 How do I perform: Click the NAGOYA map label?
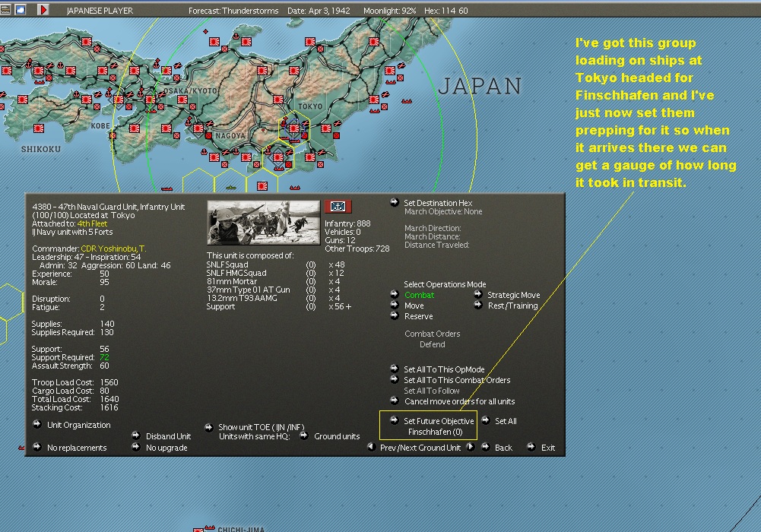point(230,136)
